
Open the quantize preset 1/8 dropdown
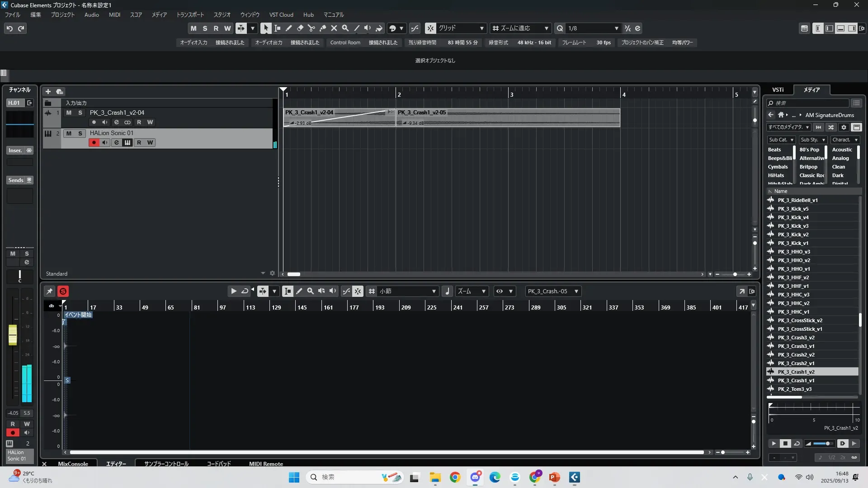(593, 28)
